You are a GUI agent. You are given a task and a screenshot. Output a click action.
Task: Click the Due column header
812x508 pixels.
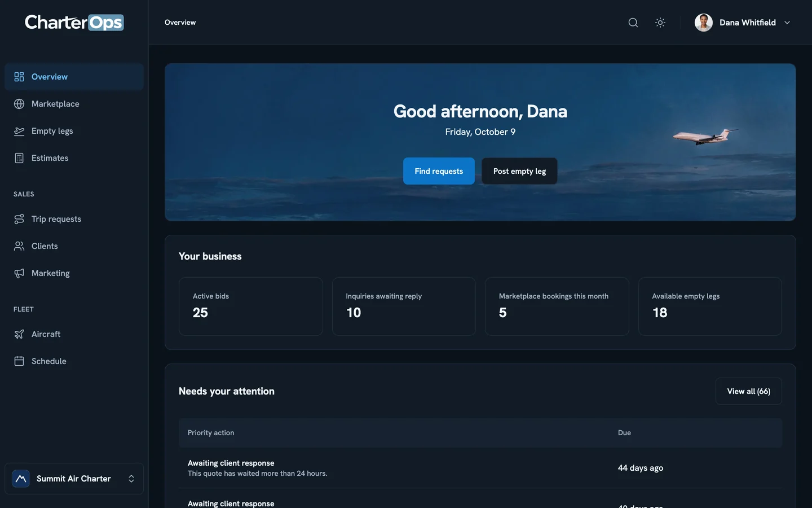click(x=624, y=433)
